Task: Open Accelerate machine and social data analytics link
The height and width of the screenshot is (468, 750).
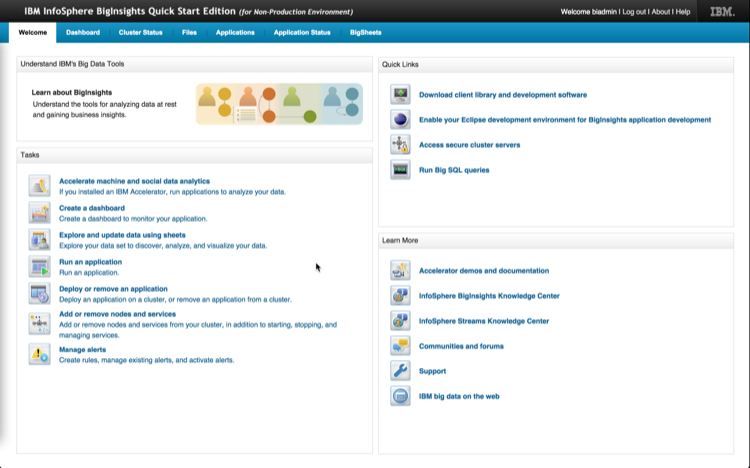Action: click(x=134, y=181)
